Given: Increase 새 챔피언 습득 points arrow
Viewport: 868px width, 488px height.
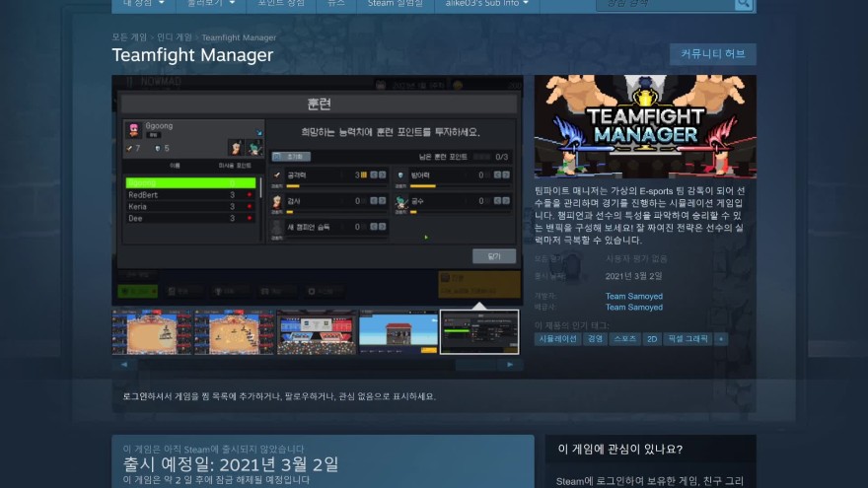Looking at the screenshot, I should coord(382,227).
